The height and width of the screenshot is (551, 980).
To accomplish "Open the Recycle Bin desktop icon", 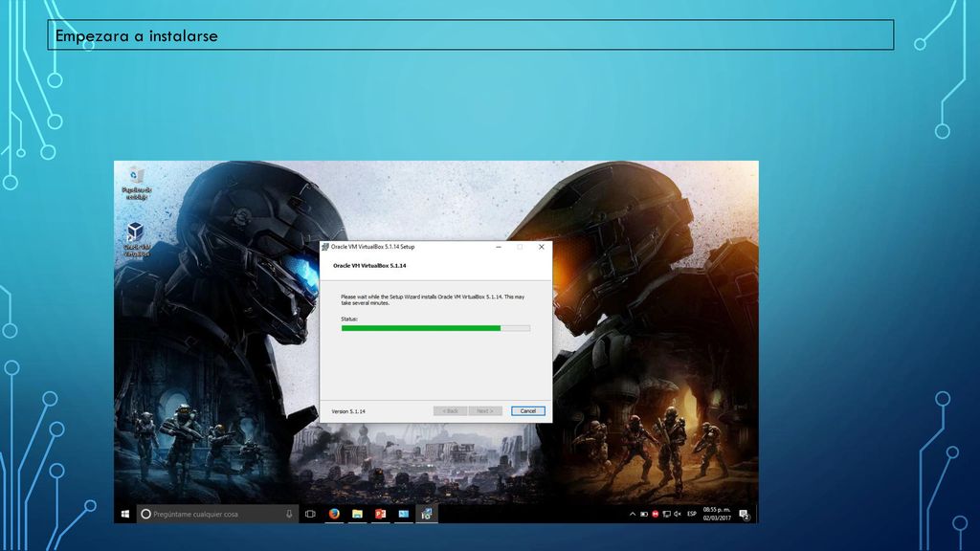I will coord(136,183).
